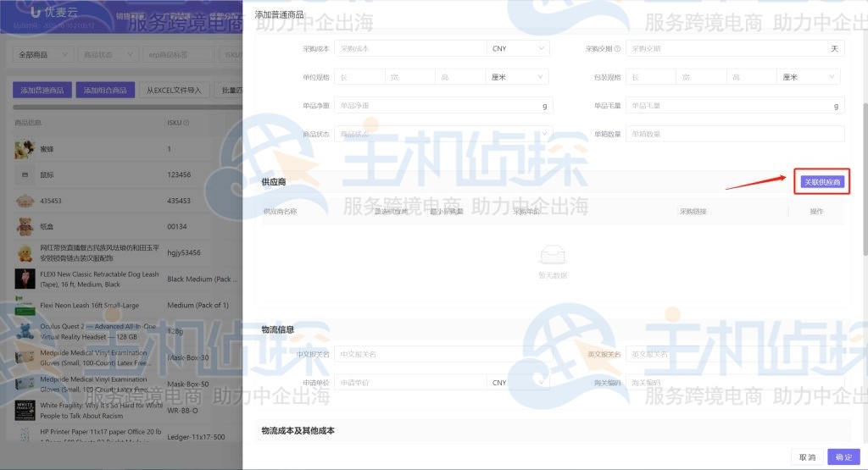Screen dimensions: 868x470
Task: Click 取消 to cancel the dialog
Action: tap(807, 457)
